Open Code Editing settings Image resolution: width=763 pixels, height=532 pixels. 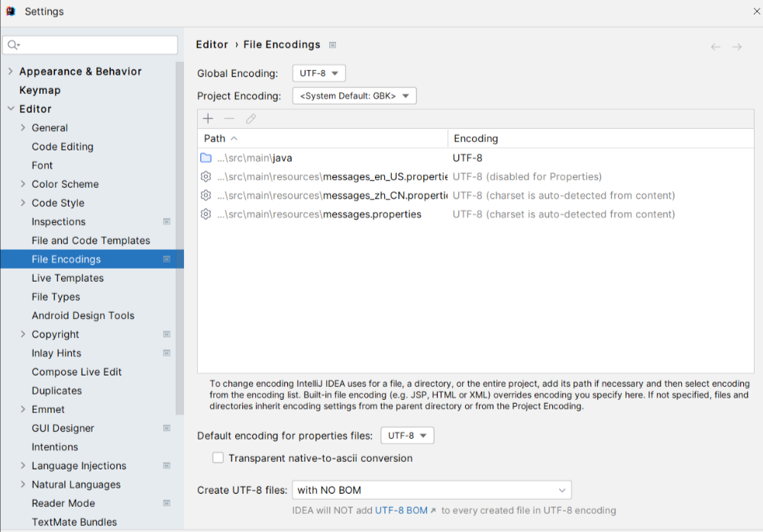pyautogui.click(x=63, y=147)
